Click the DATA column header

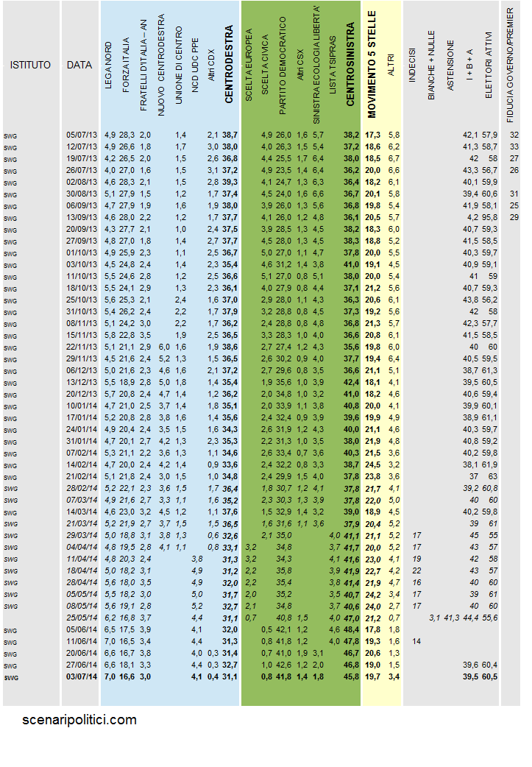[79, 65]
